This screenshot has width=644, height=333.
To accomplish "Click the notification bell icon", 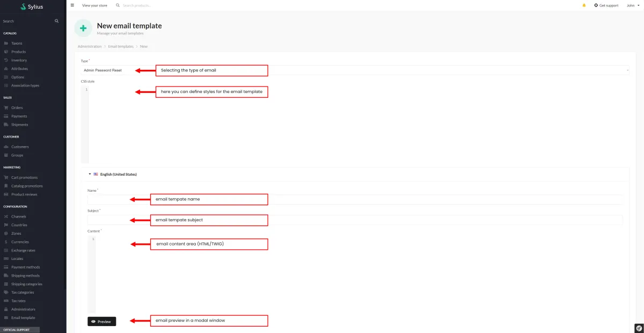I will (584, 5).
